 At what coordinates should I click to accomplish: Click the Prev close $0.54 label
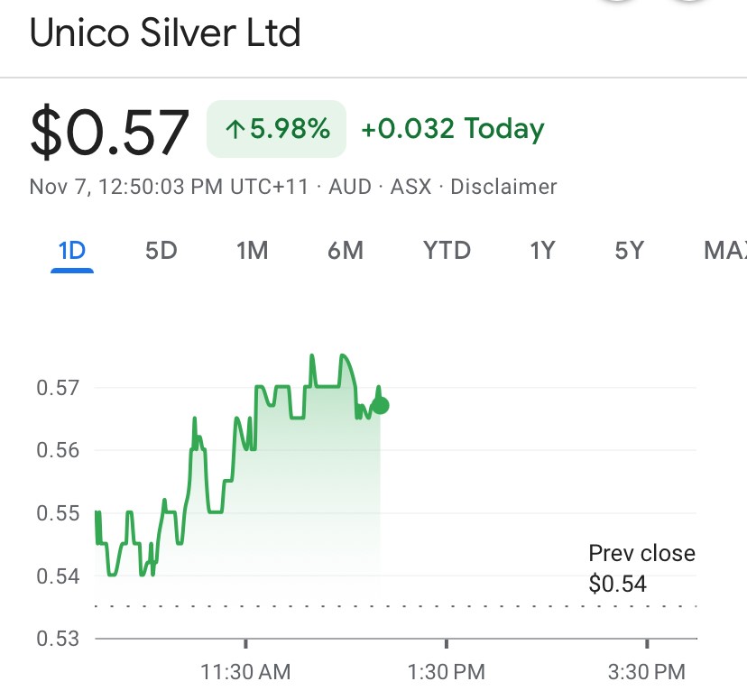coord(641,568)
